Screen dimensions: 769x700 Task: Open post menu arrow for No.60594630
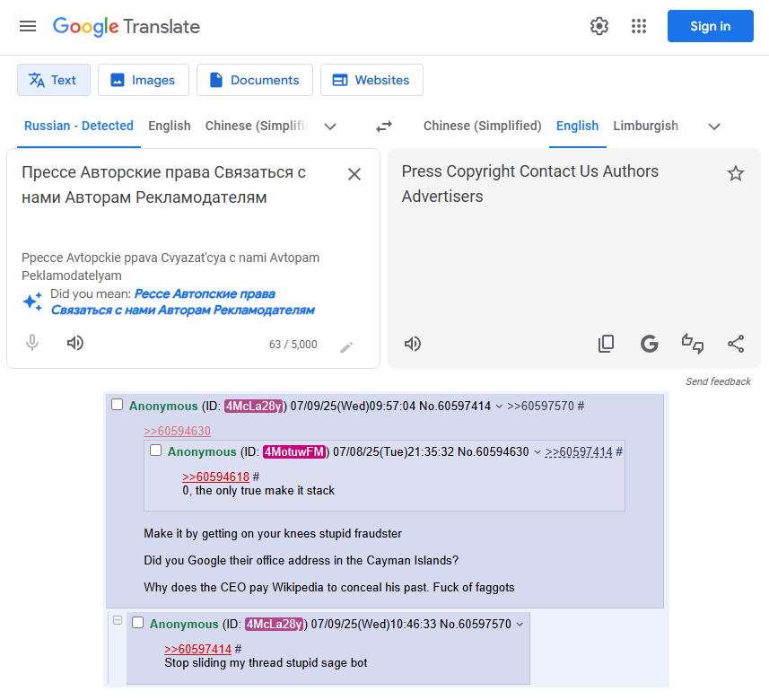click(537, 451)
